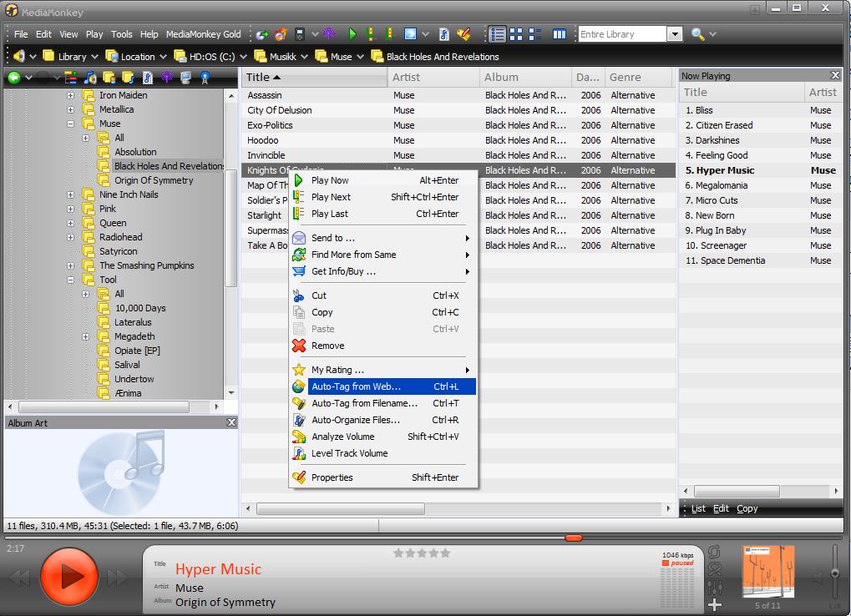Click the plus icon in the player

pyautogui.click(x=715, y=604)
